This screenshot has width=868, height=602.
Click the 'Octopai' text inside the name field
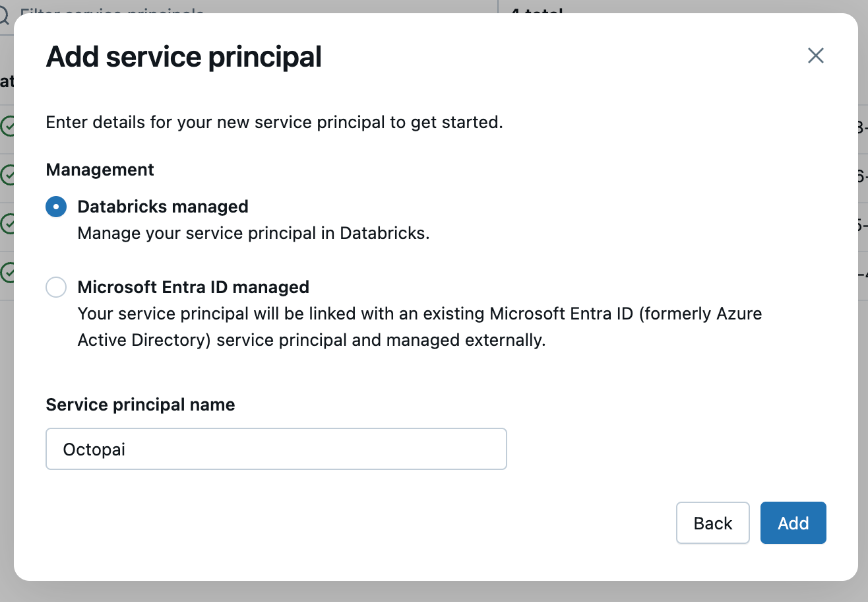tap(94, 450)
